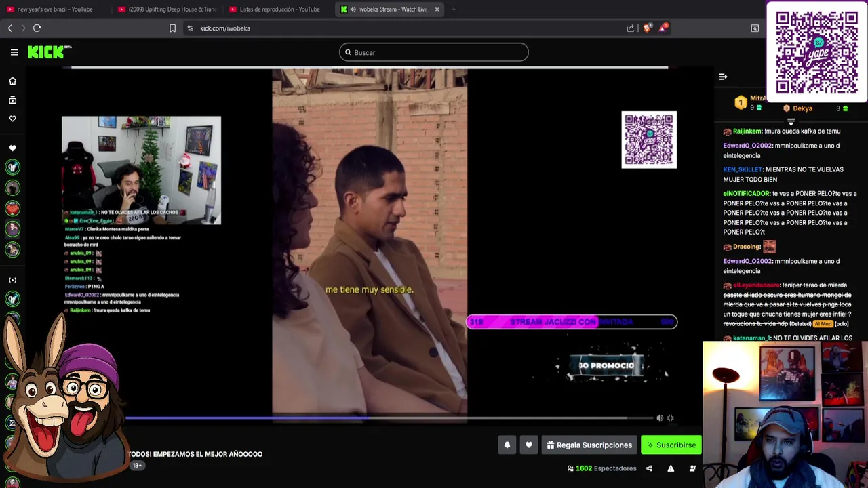Click the browser sidebar panel icon
The width and height of the screenshot is (868, 488).
tap(755, 28)
